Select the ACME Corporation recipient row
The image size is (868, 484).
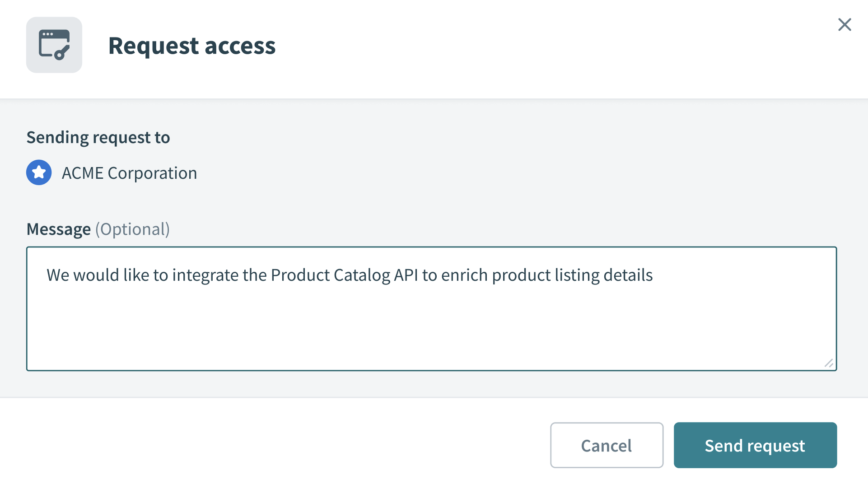(x=111, y=172)
